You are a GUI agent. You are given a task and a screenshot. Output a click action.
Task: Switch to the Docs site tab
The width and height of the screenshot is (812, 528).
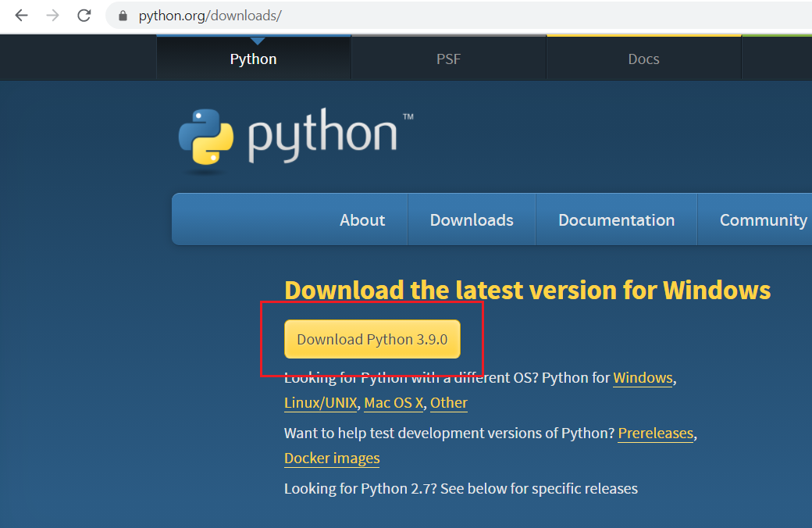(x=643, y=59)
